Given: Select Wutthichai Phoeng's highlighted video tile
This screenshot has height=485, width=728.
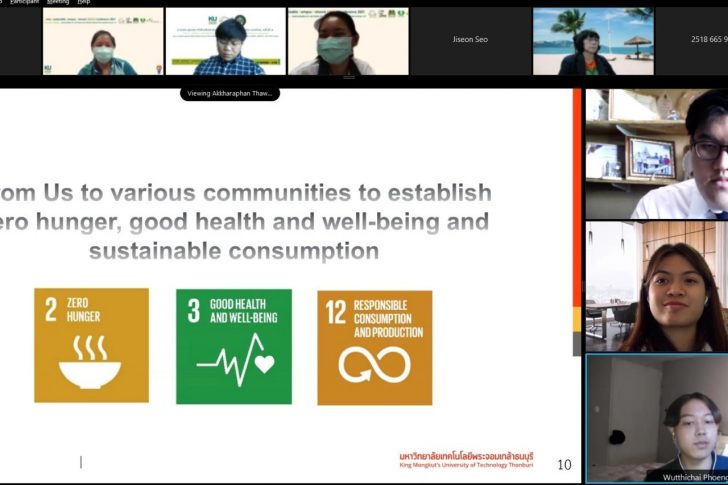Looking at the screenshot, I should (657, 418).
